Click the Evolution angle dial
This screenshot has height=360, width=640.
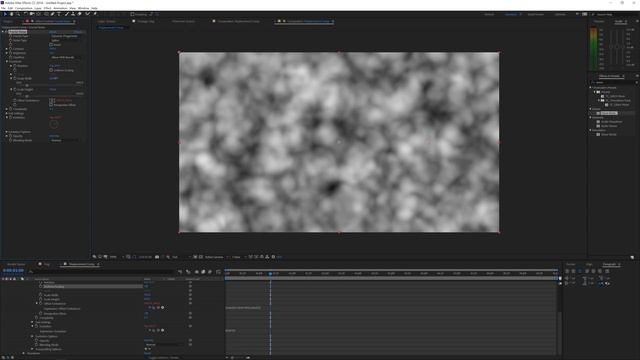pyautogui.click(x=54, y=124)
